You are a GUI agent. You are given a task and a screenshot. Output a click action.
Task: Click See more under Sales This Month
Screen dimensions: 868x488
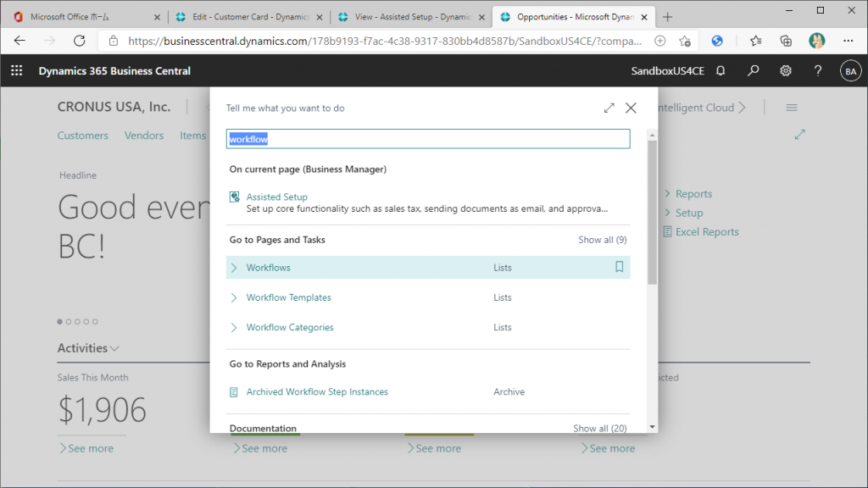pyautogui.click(x=86, y=448)
